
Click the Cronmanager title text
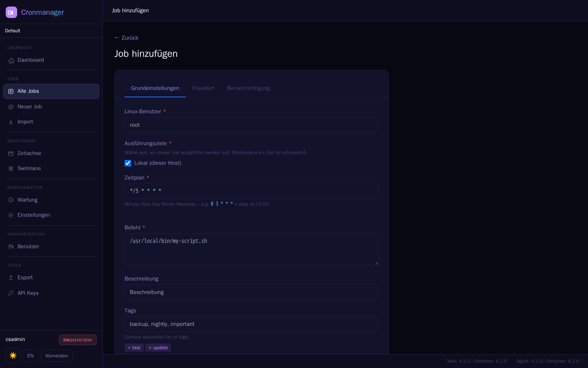42,12
